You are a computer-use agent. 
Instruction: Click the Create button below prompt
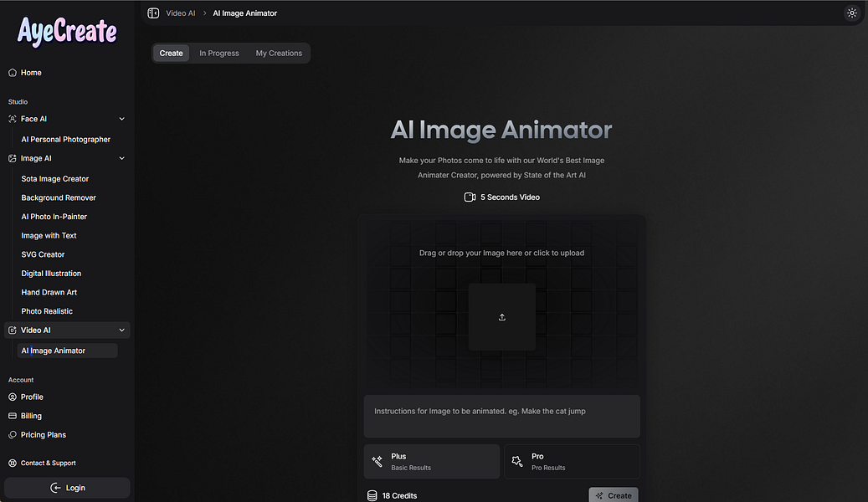tap(614, 494)
